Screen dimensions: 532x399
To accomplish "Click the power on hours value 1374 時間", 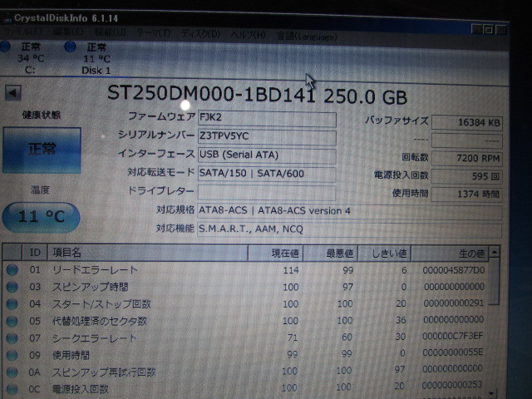I will pos(466,195).
